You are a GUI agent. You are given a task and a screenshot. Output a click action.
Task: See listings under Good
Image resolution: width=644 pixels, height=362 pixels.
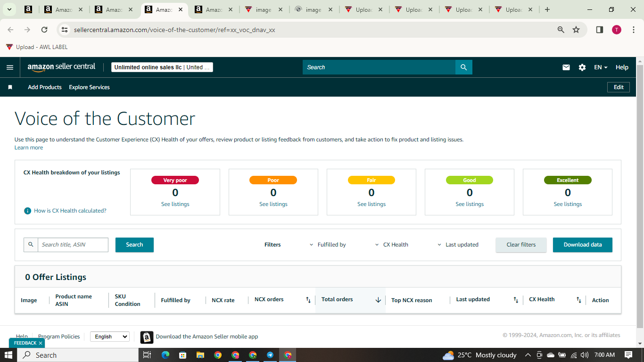(470, 204)
